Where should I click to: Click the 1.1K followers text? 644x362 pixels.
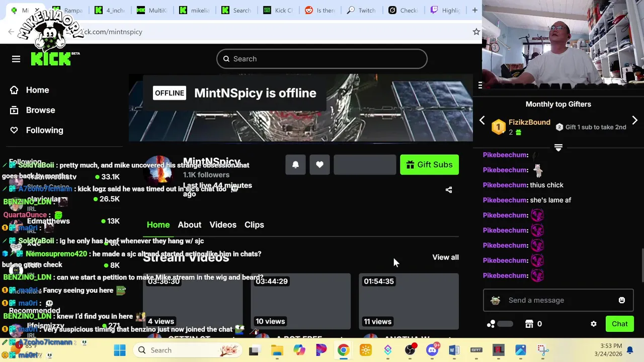point(206,175)
